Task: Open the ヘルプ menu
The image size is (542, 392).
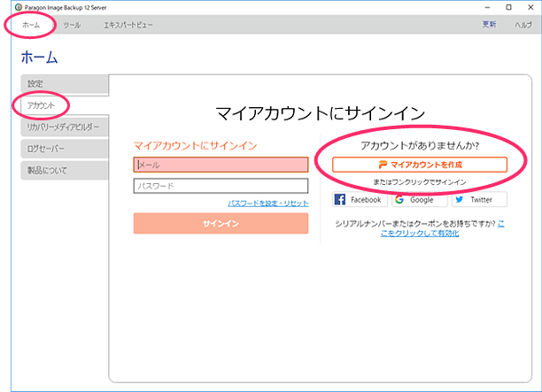Action: tap(523, 25)
